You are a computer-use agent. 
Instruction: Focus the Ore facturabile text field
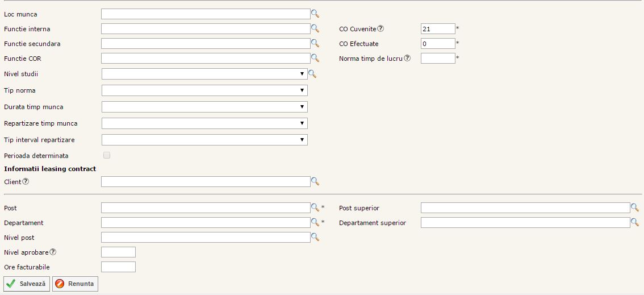pyautogui.click(x=118, y=267)
